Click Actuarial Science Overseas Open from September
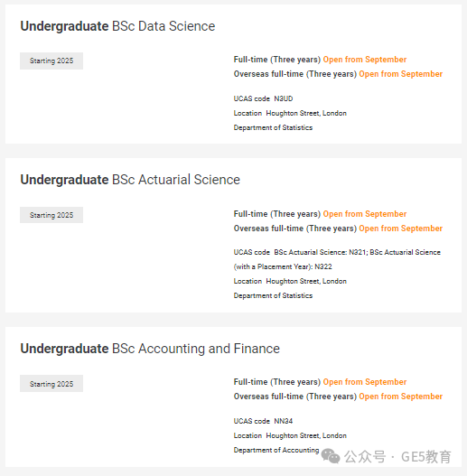 click(x=400, y=229)
